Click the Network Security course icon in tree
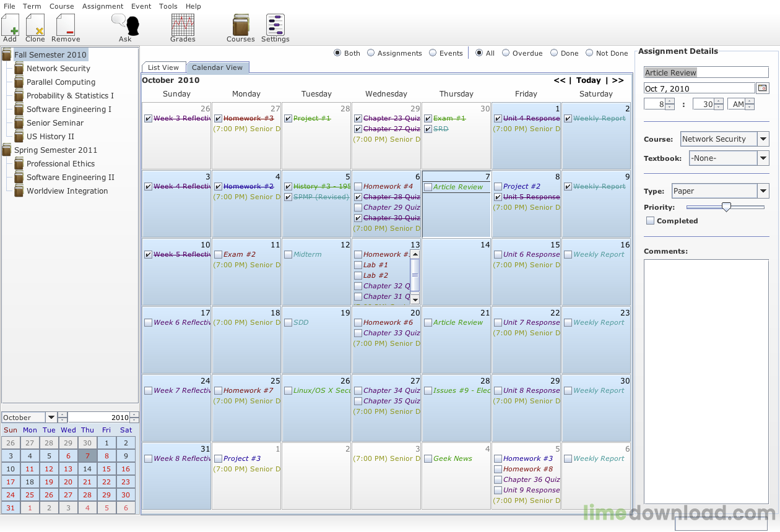Viewport: 780px width, 532px height. (x=19, y=68)
